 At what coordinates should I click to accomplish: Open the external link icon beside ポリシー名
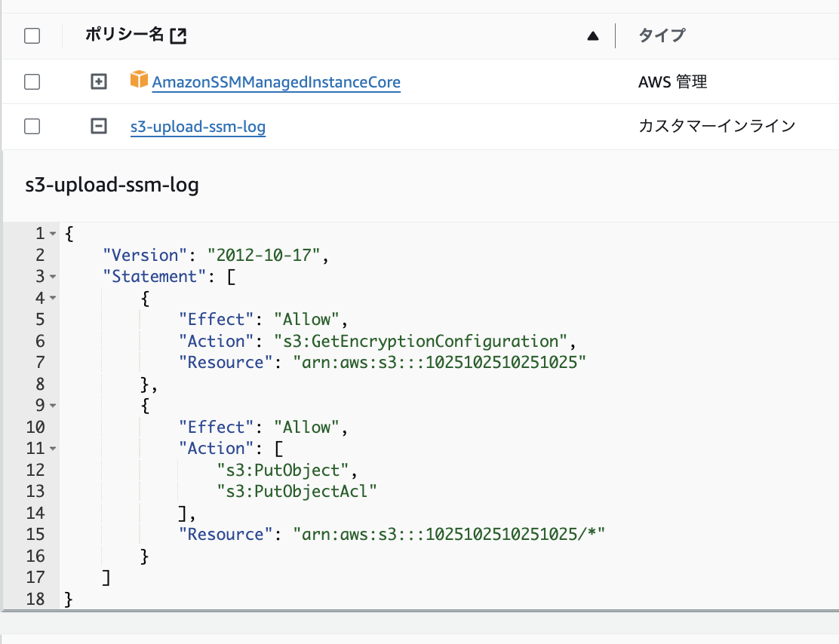click(x=178, y=35)
